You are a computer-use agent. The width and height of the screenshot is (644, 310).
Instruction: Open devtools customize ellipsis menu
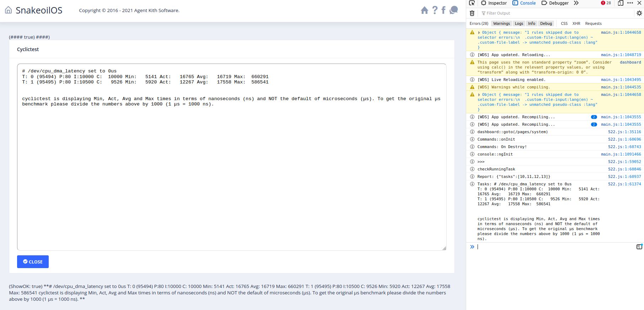click(x=630, y=3)
